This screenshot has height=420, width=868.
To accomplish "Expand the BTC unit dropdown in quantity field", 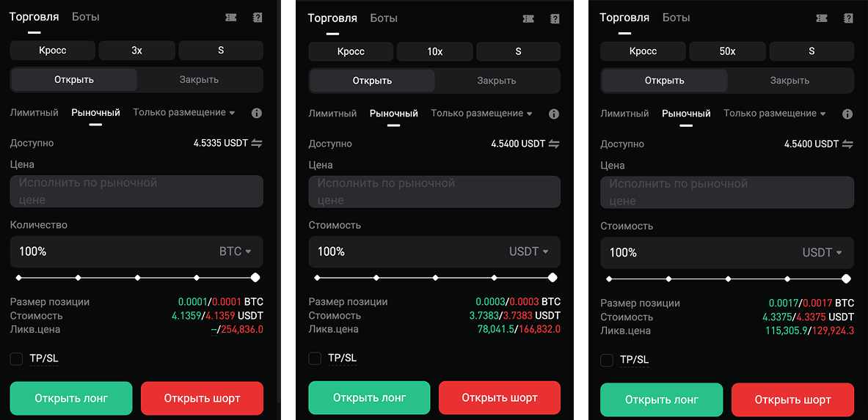I will pos(236,251).
